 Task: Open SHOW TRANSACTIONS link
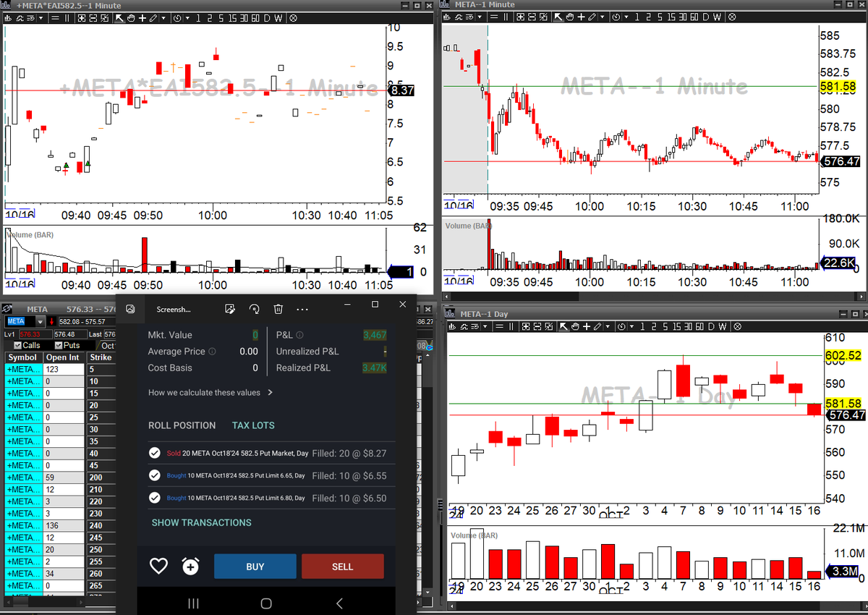point(201,522)
